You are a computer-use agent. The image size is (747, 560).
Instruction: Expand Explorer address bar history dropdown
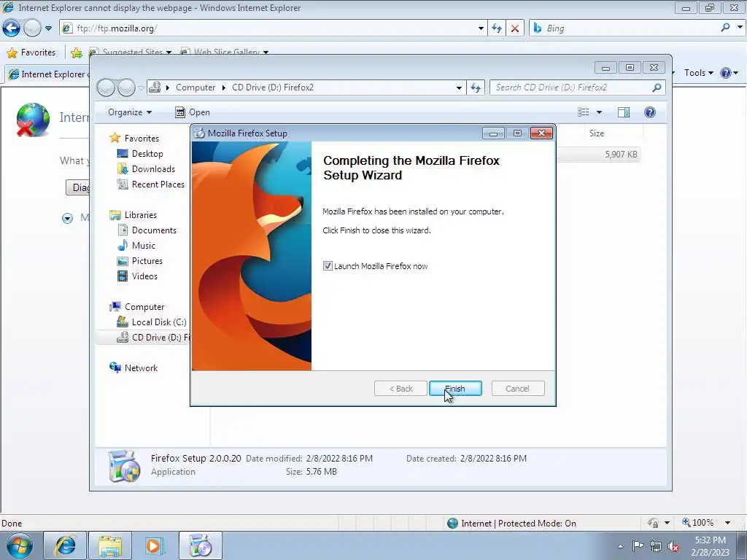click(x=459, y=87)
